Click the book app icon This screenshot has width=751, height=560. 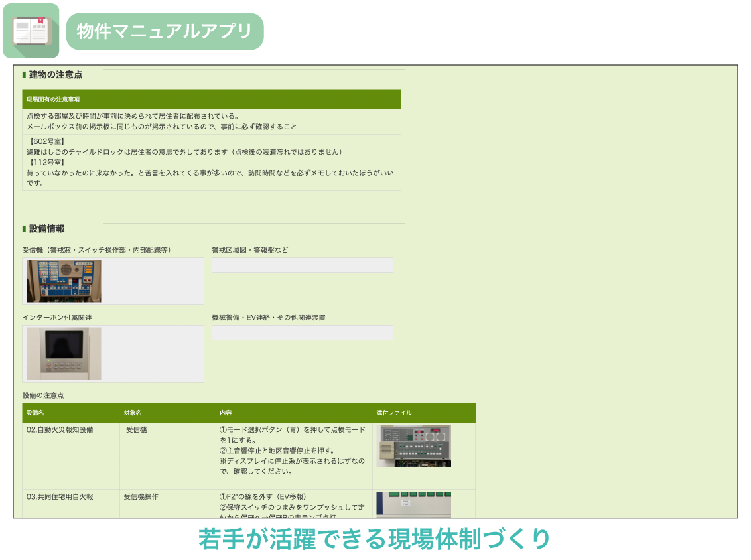point(31,31)
